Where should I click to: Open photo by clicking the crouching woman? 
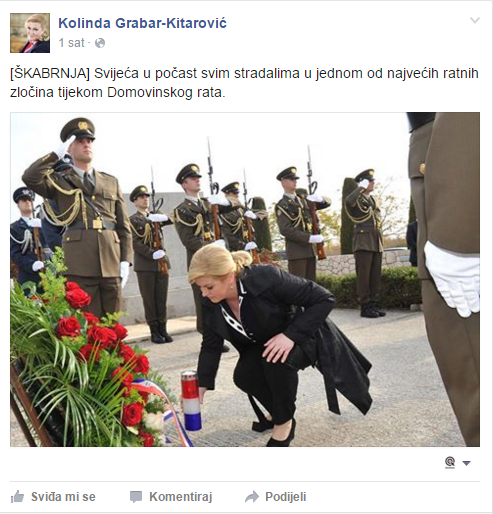[x=280, y=343]
